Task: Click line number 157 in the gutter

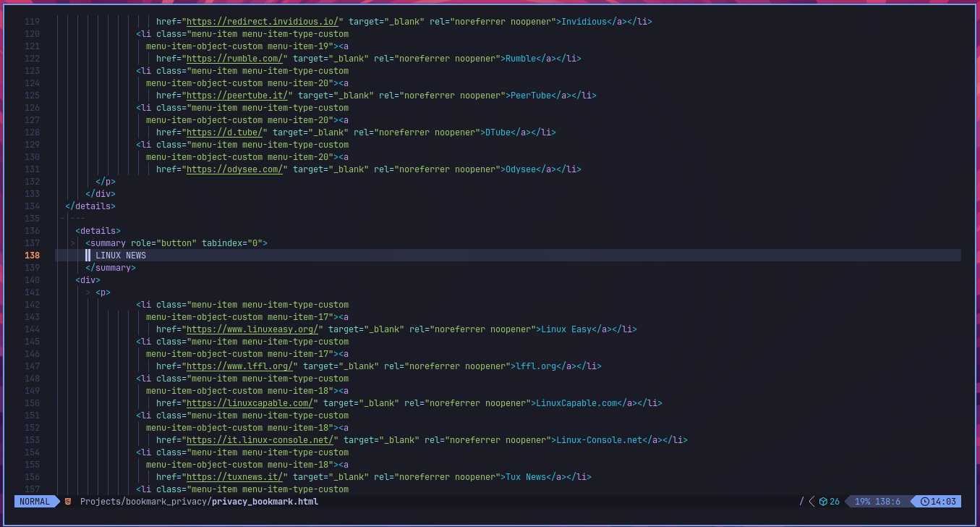Action: [x=32, y=489]
